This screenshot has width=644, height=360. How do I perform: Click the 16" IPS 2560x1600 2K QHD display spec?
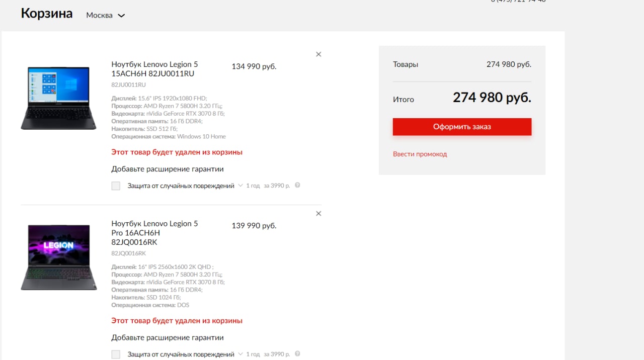pyautogui.click(x=163, y=267)
